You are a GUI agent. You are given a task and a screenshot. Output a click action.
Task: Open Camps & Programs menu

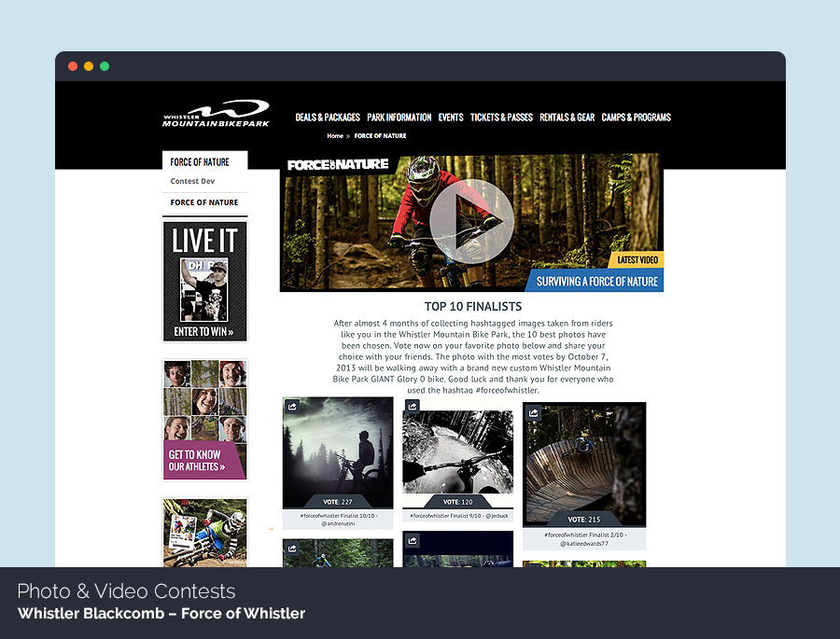pyautogui.click(x=636, y=118)
